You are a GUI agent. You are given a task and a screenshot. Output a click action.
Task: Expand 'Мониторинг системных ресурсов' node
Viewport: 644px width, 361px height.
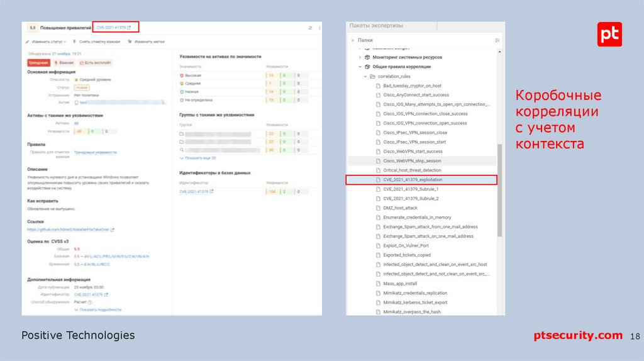coord(360,57)
